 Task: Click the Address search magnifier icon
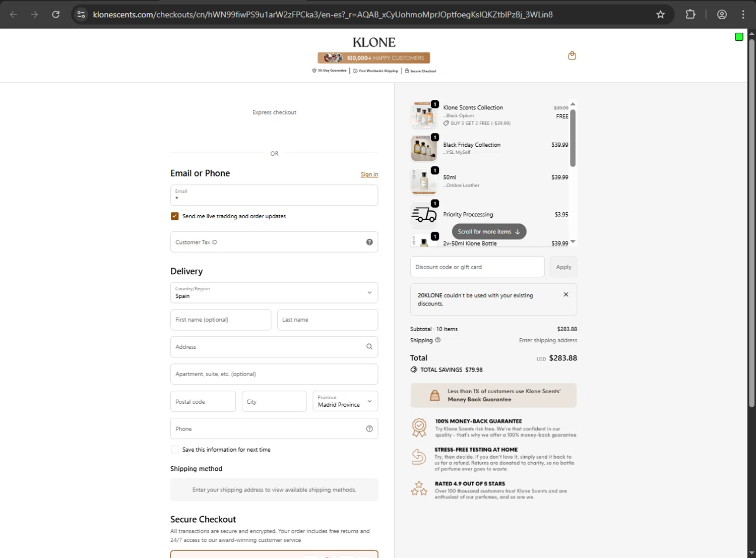click(369, 347)
